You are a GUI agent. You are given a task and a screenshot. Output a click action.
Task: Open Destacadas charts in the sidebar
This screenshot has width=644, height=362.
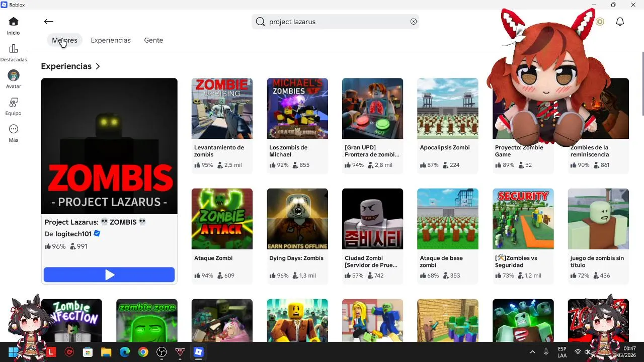click(14, 53)
